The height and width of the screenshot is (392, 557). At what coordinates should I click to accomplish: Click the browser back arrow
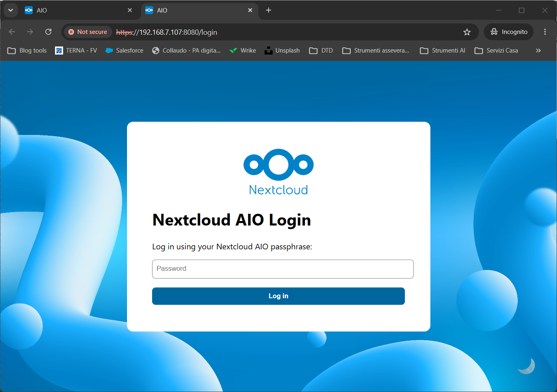click(12, 32)
